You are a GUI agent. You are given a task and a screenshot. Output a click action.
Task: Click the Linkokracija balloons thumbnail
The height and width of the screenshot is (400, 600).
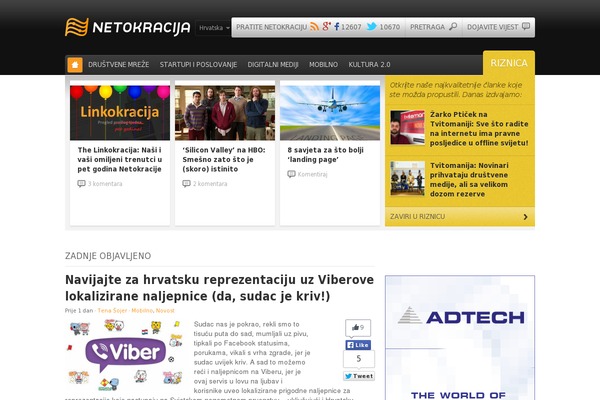coord(120,113)
